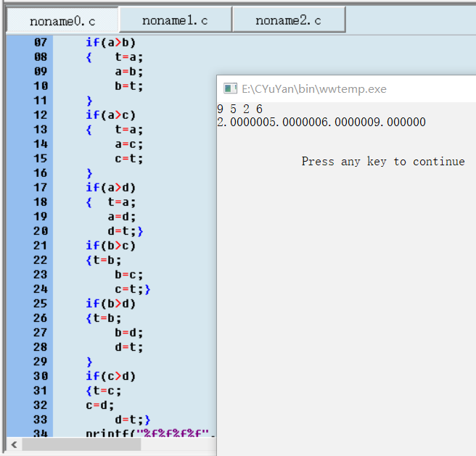476x456 pixels.
Task: Place cursor on code line if(a>c)
Action: pos(110,115)
